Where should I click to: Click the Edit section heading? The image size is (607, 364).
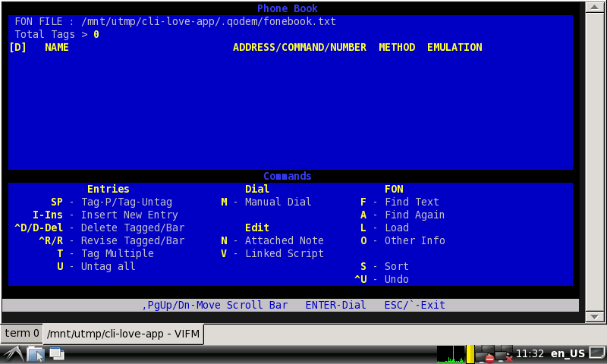click(257, 227)
